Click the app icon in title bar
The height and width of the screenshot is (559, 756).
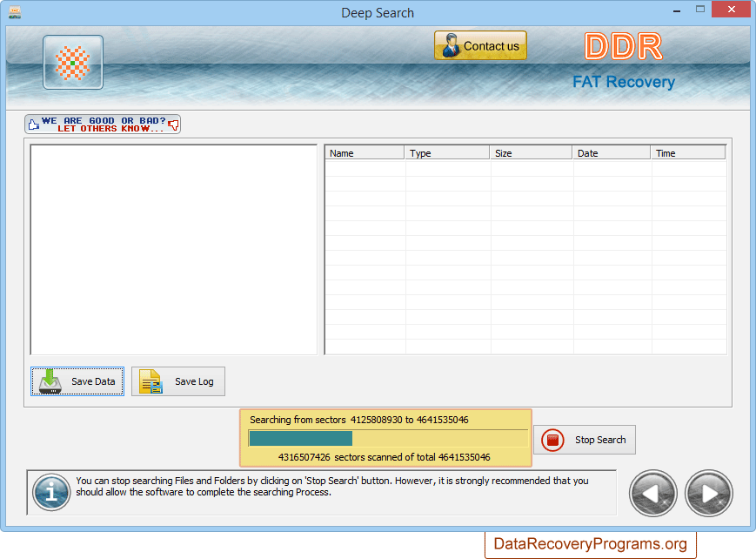[x=15, y=12]
